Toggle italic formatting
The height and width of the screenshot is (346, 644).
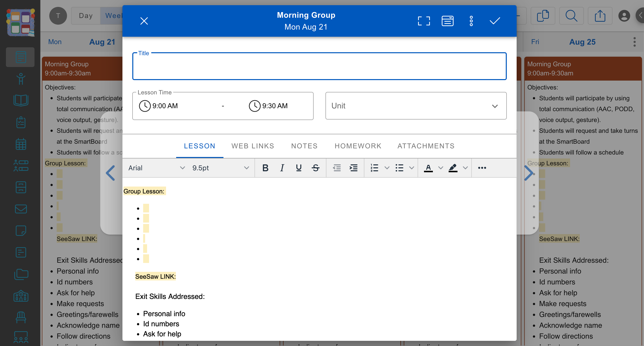click(x=282, y=168)
